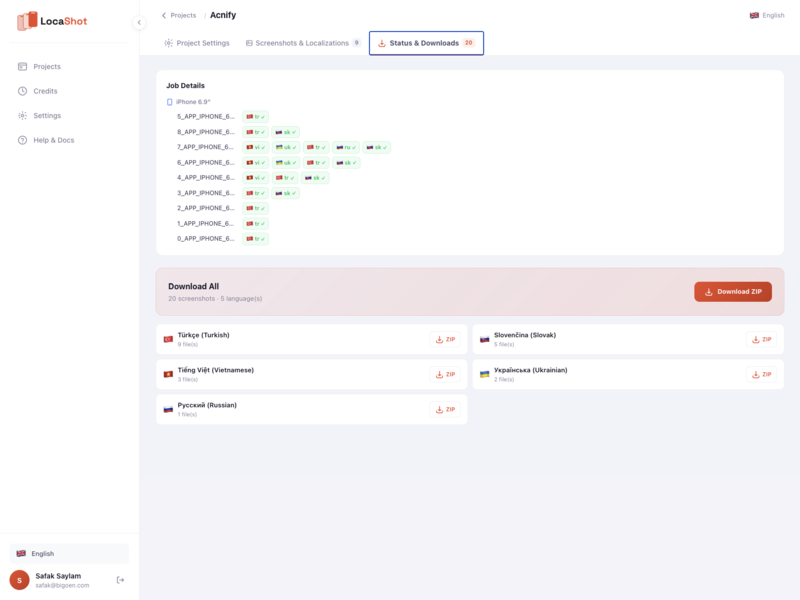The width and height of the screenshot is (800, 600).
Task: Click the download icon inside Download ZIP button
Action: 710,291
